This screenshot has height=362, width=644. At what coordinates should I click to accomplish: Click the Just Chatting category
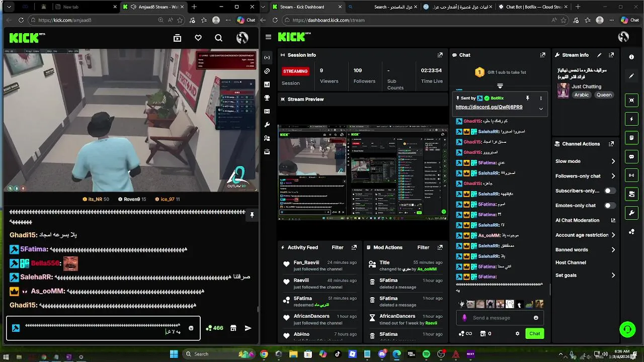click(x=586, y=86)
